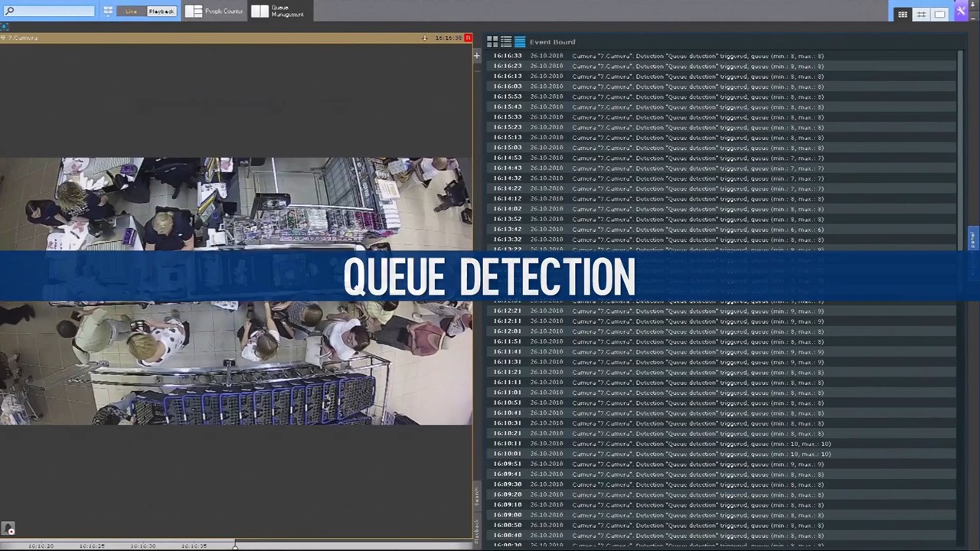Image resolution: width=980 pixels, height=551 pixels.
Task: Click the alarm bell icon in camera view
Action: [8, 529]
